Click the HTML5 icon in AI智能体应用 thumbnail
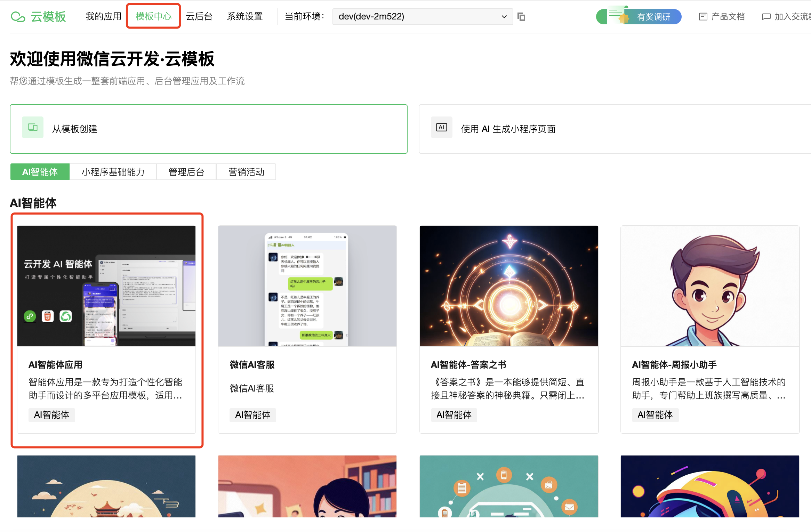Viewport: 811px width, 532px height. coord(48,316)
